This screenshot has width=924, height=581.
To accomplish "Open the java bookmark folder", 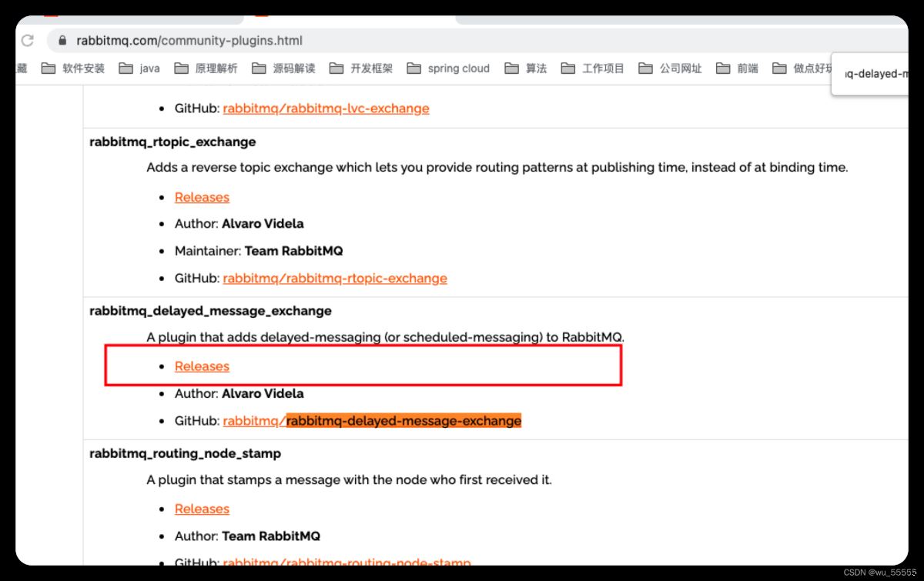I will tap(140, 68).
